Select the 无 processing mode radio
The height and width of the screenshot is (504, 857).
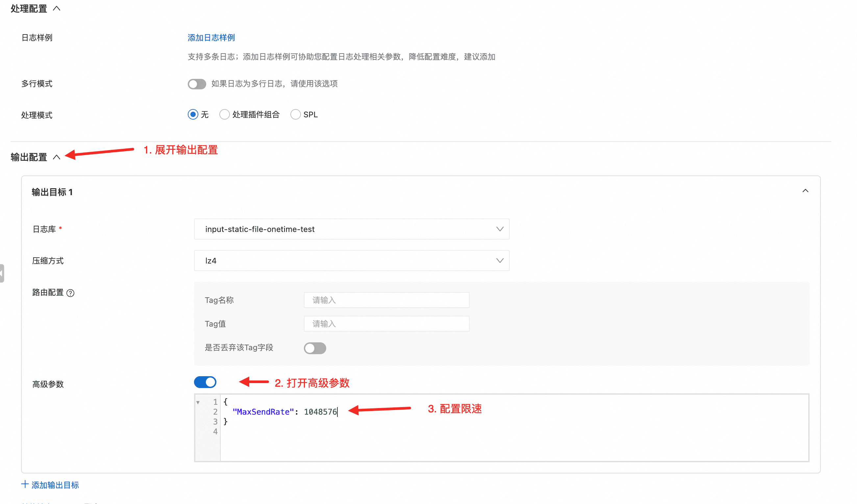pos(193,115)
